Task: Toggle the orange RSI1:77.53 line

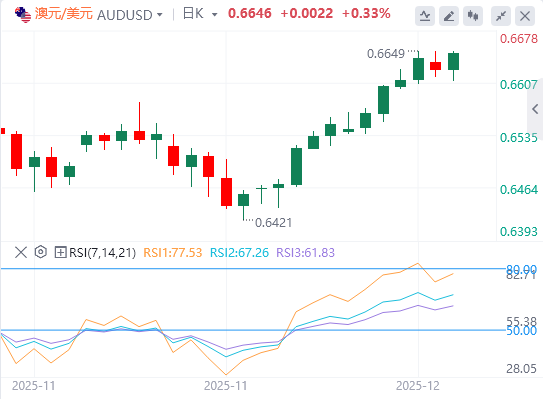Action: click(x=172, y=252)
